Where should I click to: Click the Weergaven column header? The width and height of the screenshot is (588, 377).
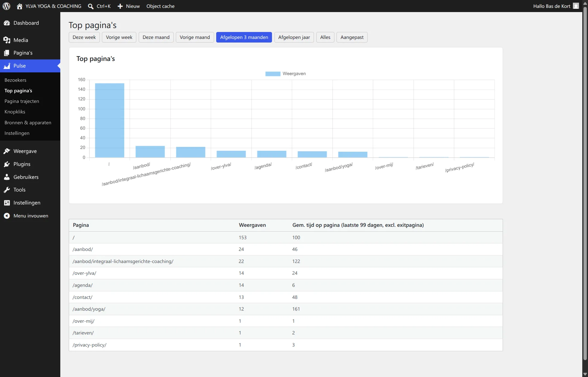(x=252, y=225)
